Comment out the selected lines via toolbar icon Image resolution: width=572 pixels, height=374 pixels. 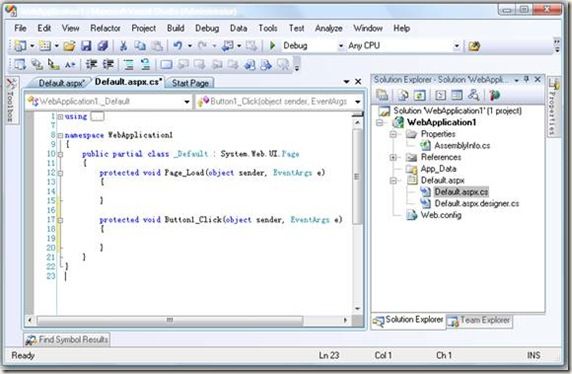(x=128, y=65)
